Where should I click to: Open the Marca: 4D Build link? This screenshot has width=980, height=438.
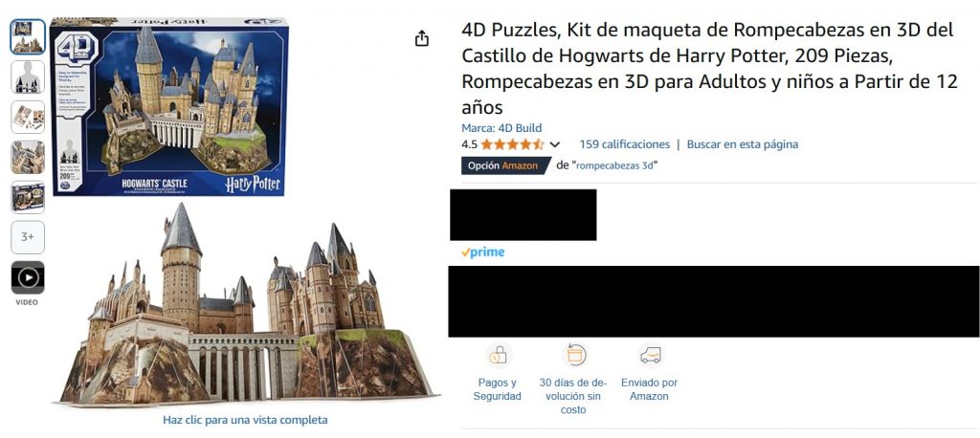[x=501, y=128]
